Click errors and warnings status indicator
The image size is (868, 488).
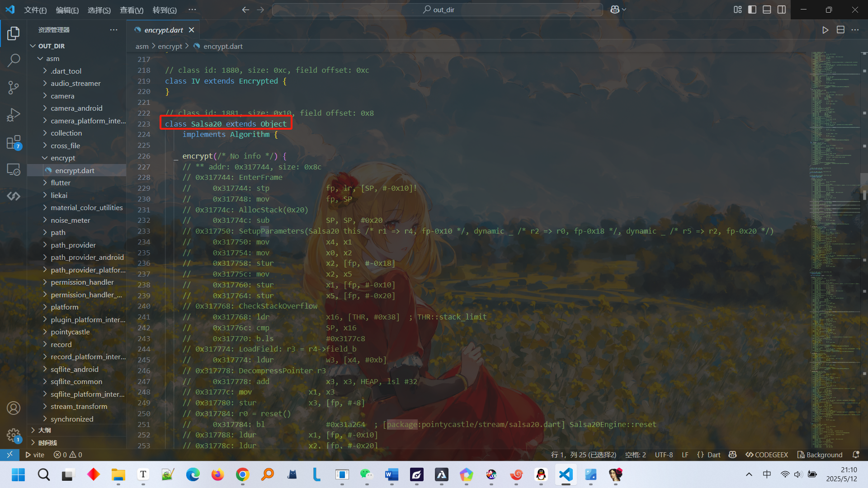pos(68,455)
